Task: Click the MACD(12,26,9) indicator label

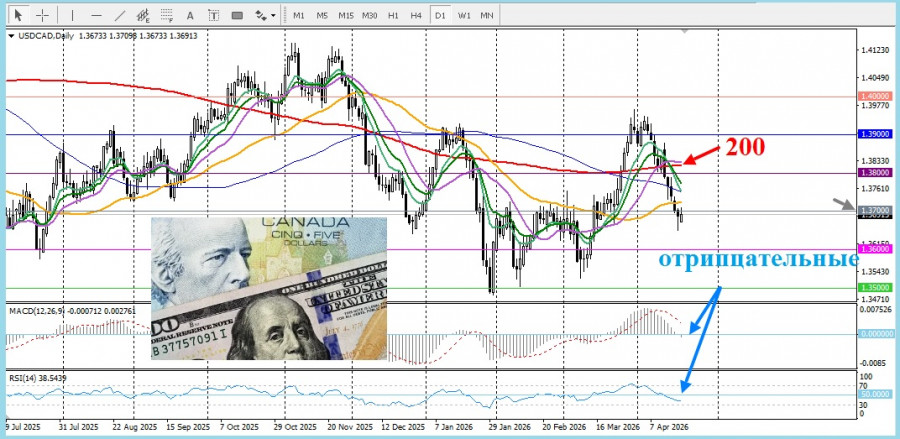Action: 37,310
